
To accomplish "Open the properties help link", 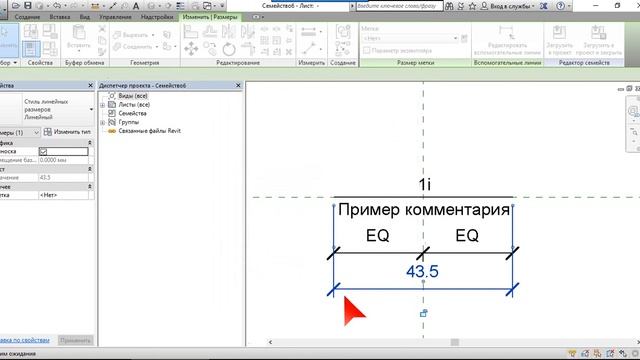I will pyautogui.click(x=24, y=340).
